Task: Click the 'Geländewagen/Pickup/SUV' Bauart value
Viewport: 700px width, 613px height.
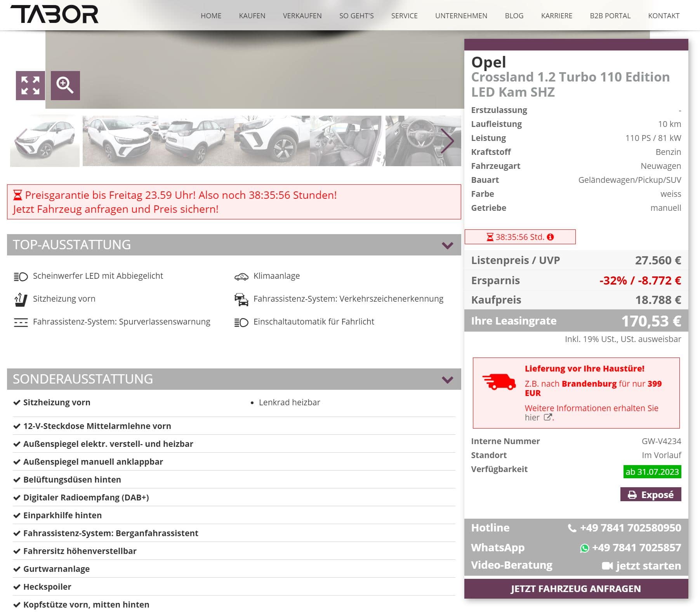Action: 629,180
